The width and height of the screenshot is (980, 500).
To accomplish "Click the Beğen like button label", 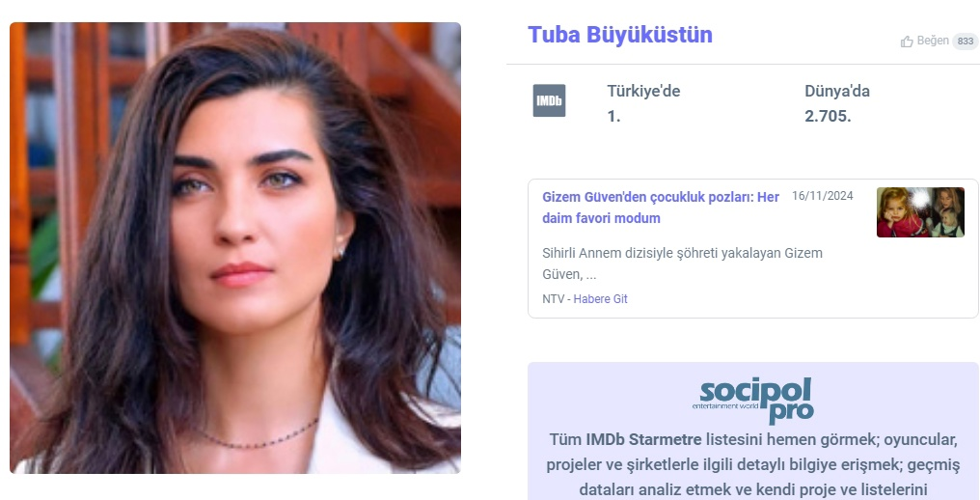I will click(x=933, y=41).
